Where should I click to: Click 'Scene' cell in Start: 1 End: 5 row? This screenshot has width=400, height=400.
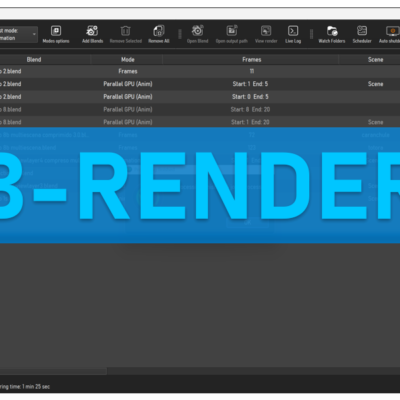pyautogui.click(x=375, y=84)
